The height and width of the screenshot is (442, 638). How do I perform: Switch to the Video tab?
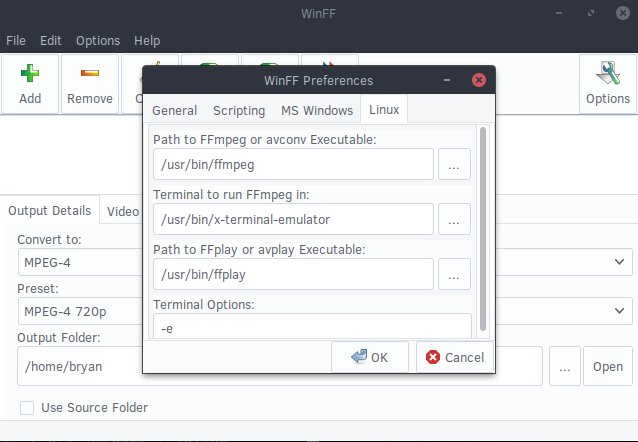click(x=123, y=211)
